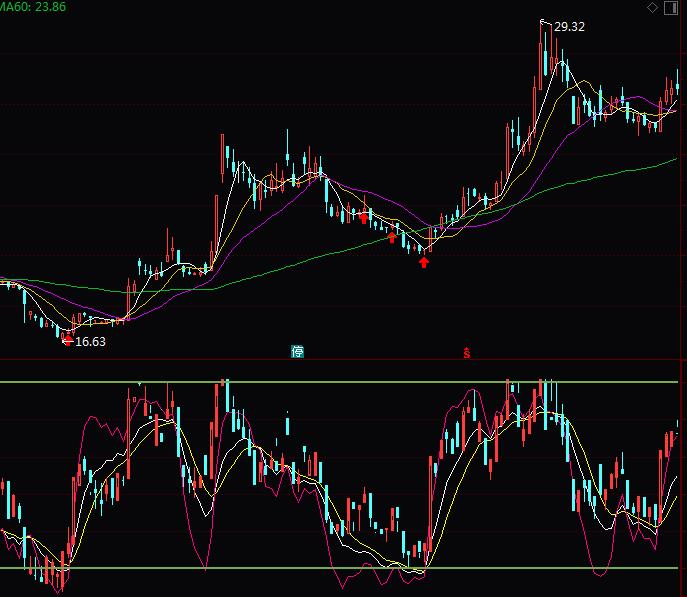Click the diamond icon in top-right corner
Screen dimensions: 687x597
[x=653, y=7]
